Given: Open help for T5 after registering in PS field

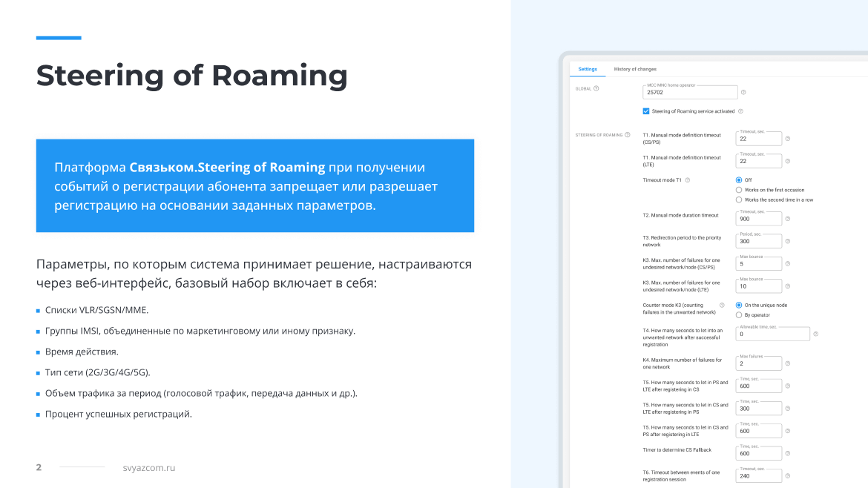Looking at the screenshot, I should pos(788,409).
